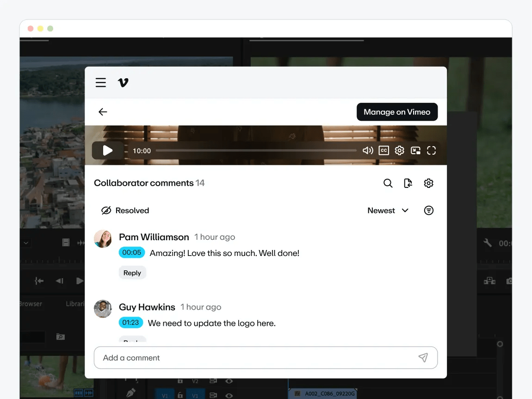Select clip A002_C086_09220G in timeline

[x=322, y=393]
